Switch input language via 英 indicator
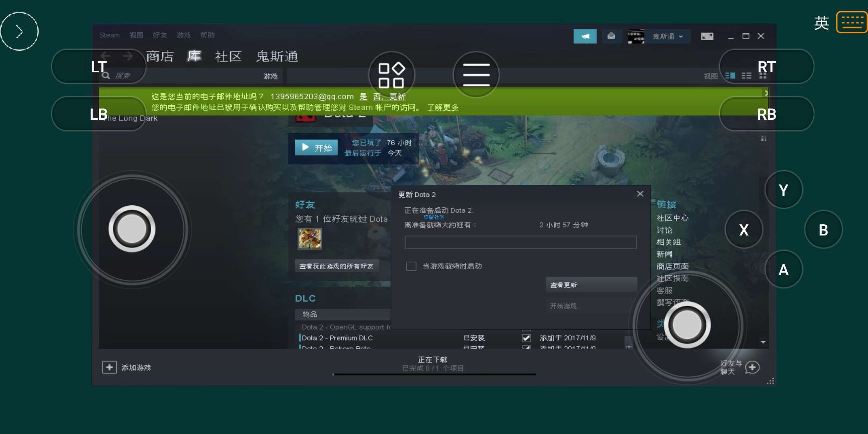Screen dimensions: 868x434 821,23
